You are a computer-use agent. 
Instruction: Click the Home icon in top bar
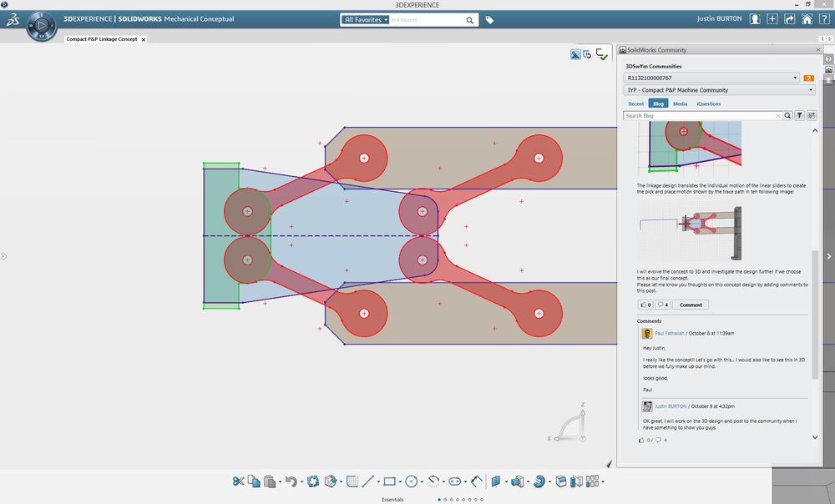807,19
